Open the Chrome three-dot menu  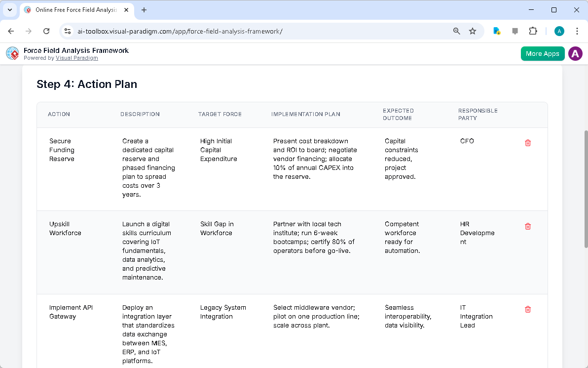coord(577,31)
